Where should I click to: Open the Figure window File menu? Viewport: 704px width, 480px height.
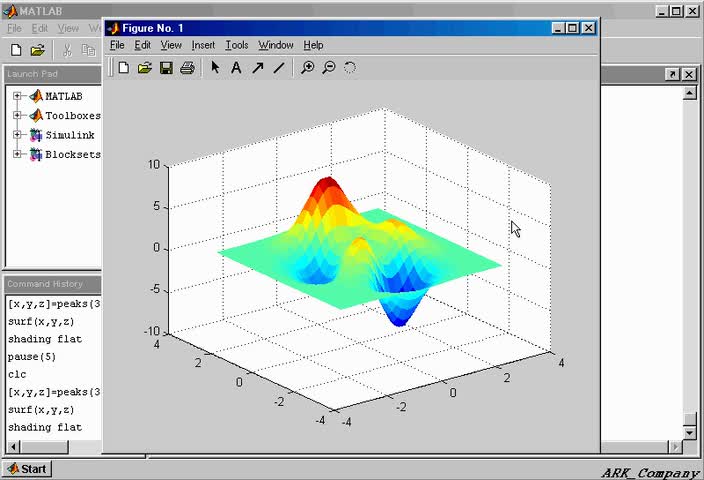coord(117,45)
